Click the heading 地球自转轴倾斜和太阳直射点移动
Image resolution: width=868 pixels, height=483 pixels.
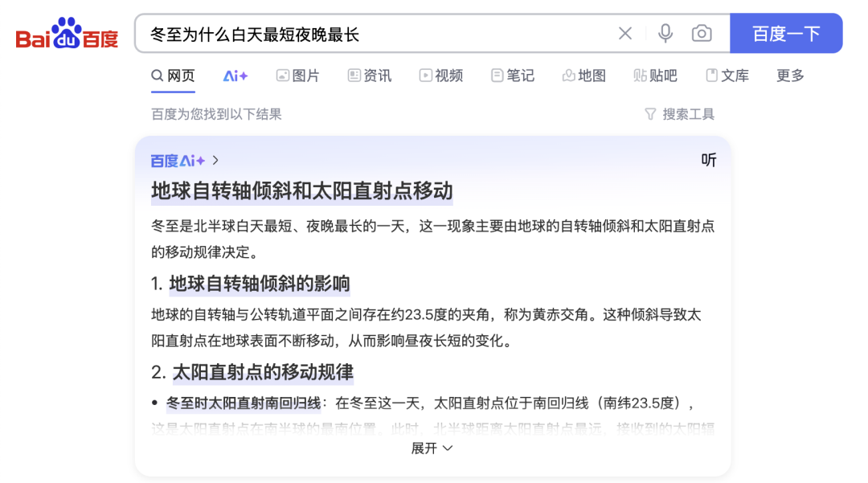coord(301,191)
